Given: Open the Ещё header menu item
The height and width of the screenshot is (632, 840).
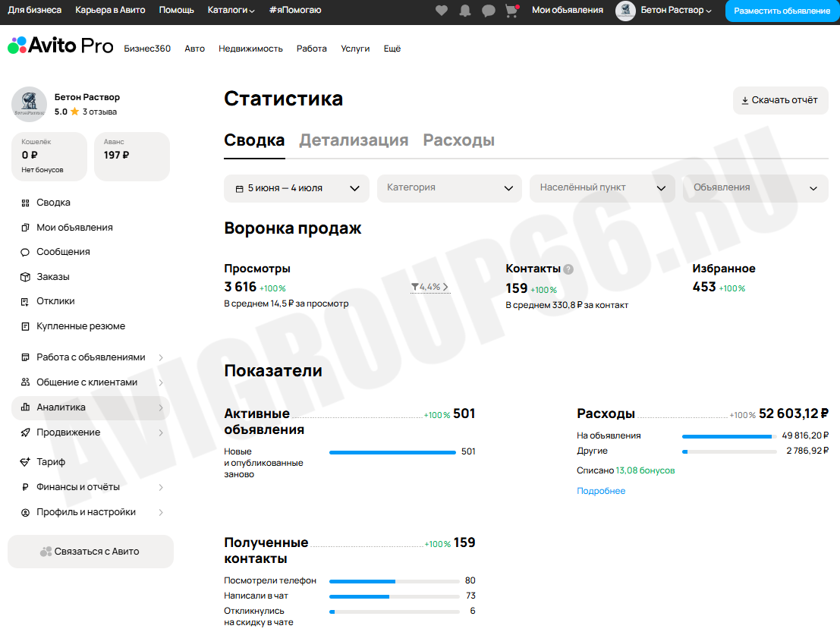Looking at the screenshot, I should click(x=392, y=49).
